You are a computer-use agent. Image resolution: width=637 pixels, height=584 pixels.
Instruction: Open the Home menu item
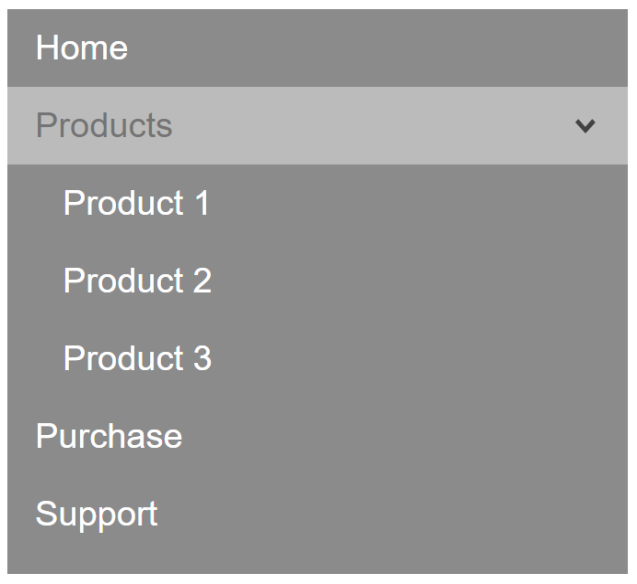coord(317,48)
